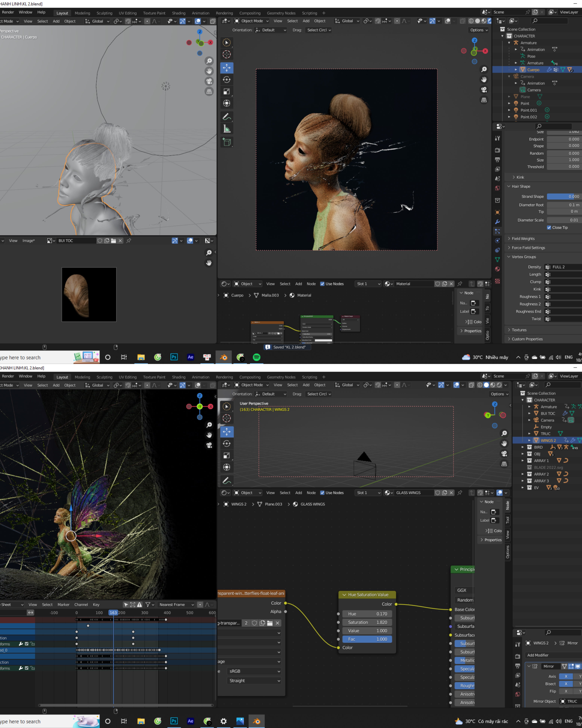Image resolution: width=582 pixels, height=728 pixels.
Task: Select the Add Cube tool in top window
Action: (x=227, y=142)
